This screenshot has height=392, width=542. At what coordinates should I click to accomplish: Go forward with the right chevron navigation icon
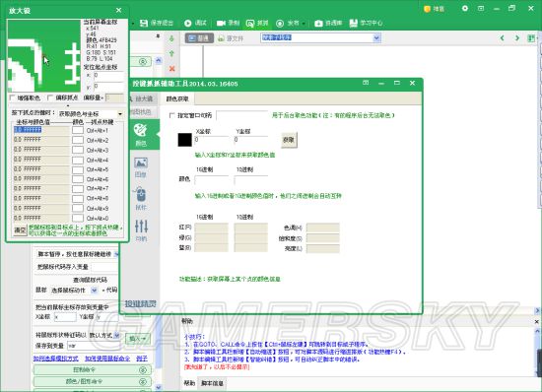tap(517, 38)
